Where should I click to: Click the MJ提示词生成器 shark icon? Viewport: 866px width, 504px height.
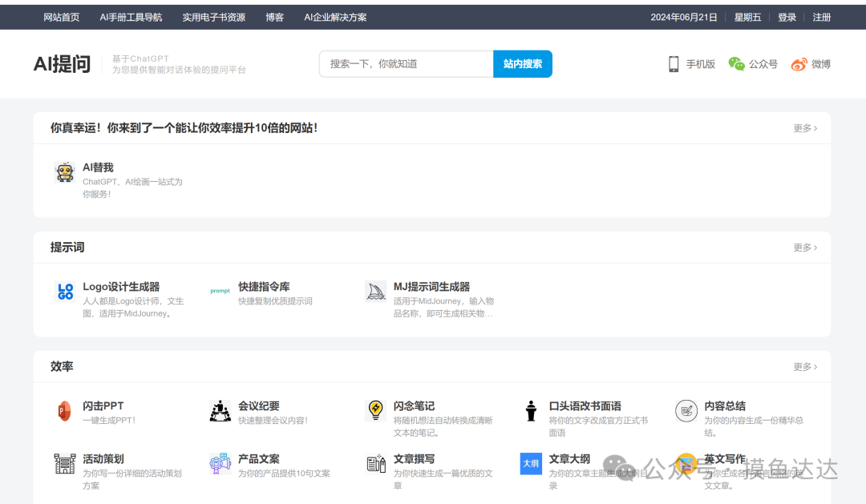click(x=375, y=291)
